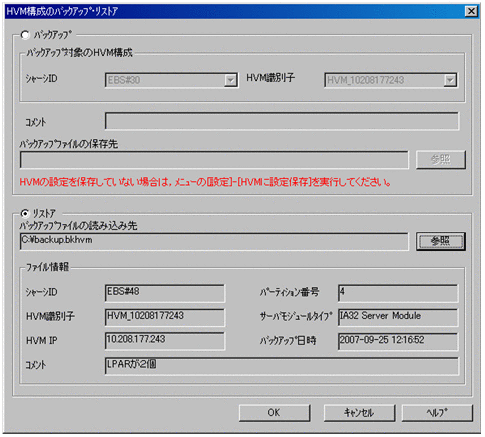The width and height of the screenshot is (485, 437).
Task: Click the HVM識別子 field HVM_10208177243 in file info
Action: pyautogui.click(x=165, y=317)
